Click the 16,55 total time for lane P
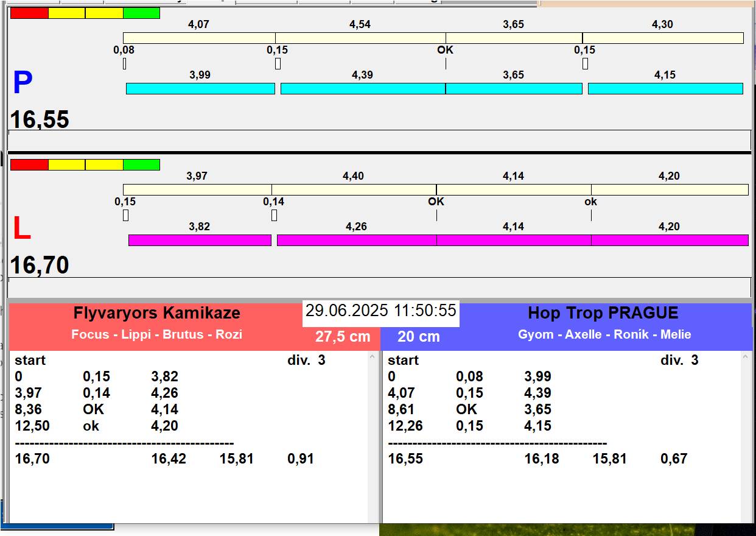This screenshot has height=536, width=756. [40, 119]
